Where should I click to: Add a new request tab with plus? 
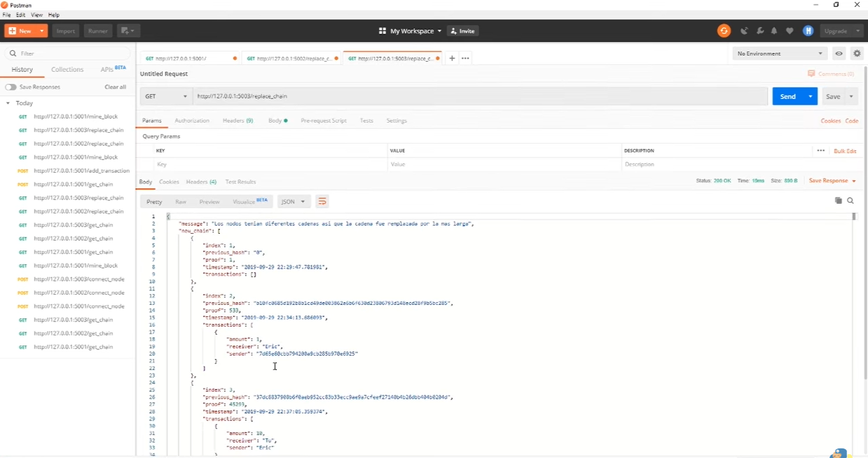pyautogui.click(x=452, y=58)
